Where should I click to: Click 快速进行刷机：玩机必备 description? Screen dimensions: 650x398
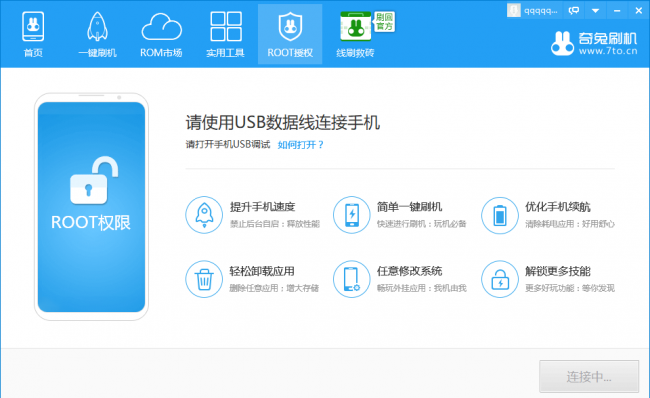point(422,224)
